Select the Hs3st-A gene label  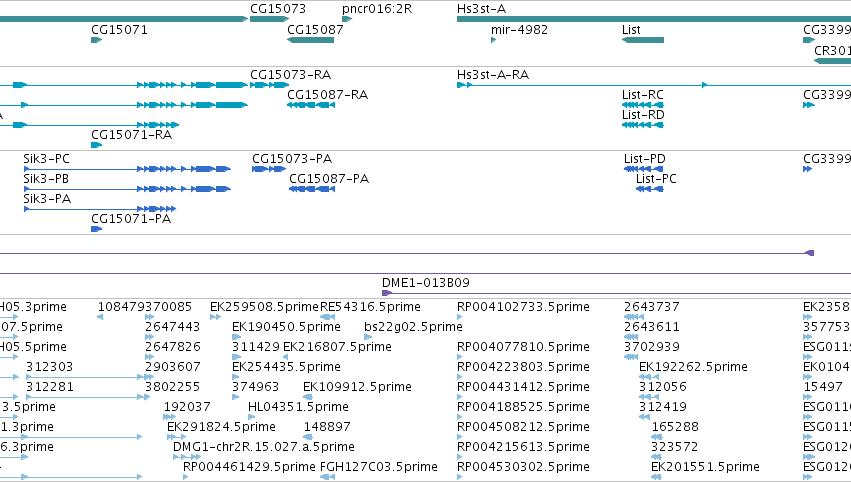(481, 9)
